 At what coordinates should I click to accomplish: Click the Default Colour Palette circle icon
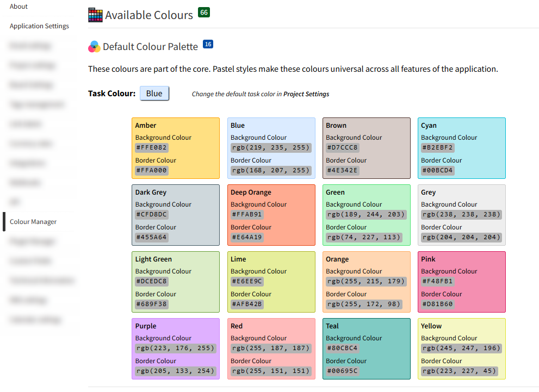pos(94,47)
